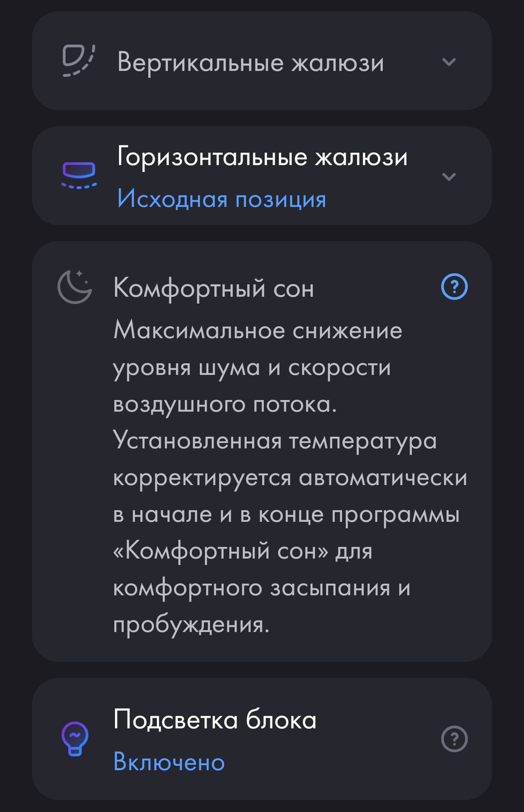This screenshot has width=524, height=812.
Task: Tap the light bulb backlight icon
Action: pos(75,739)
